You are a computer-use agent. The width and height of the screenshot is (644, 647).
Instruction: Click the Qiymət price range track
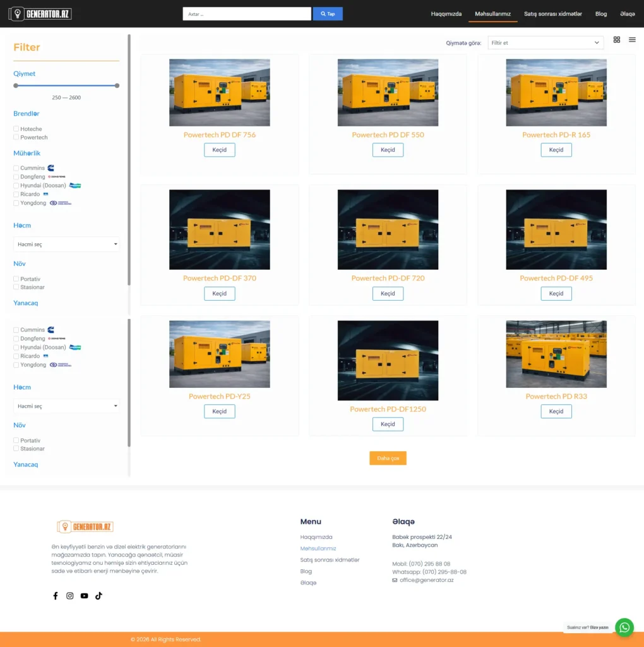point(66,85)
